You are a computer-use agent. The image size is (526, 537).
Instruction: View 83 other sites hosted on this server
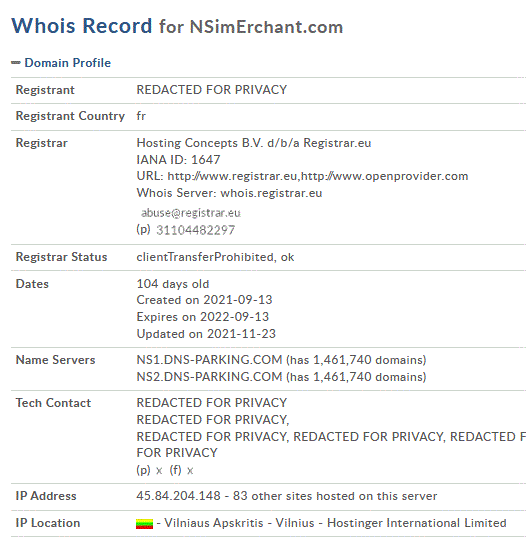[x=335, y=496]
